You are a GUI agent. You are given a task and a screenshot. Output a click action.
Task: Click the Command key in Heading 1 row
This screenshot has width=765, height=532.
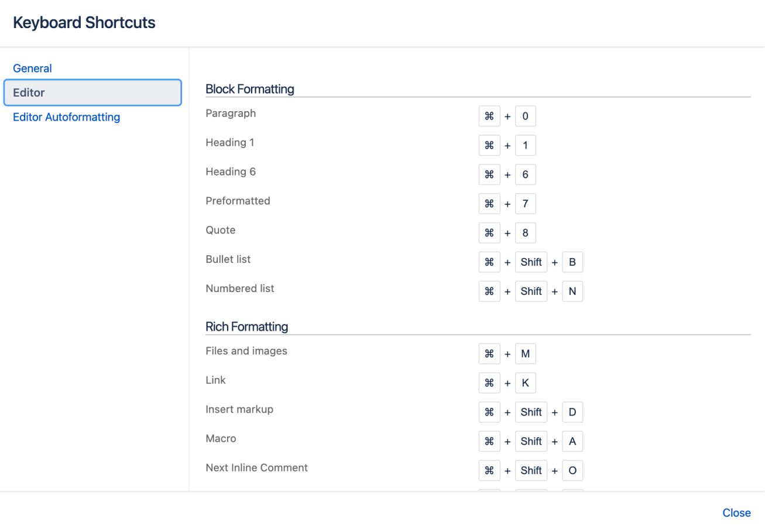coord(489,145)
